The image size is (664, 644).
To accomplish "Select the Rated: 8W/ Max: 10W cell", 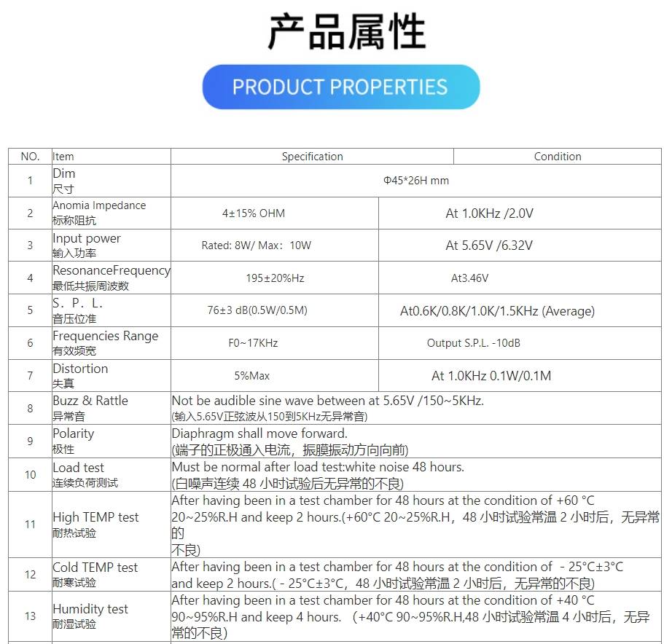I will (256, 246).
